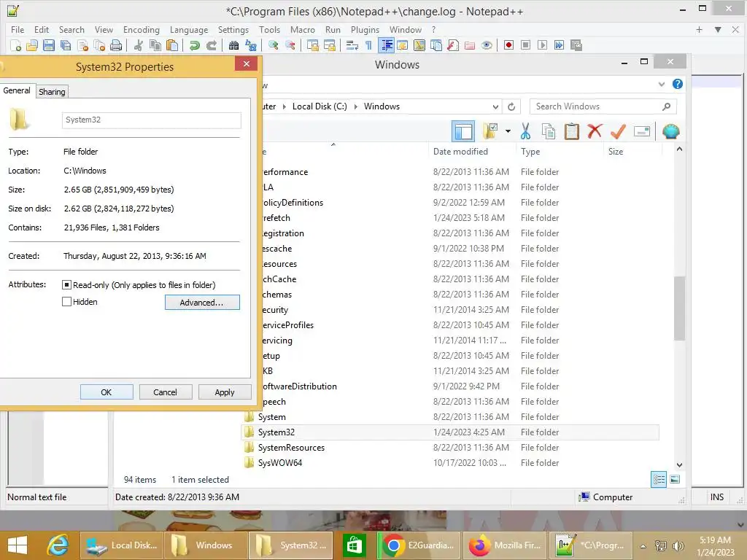Open the Plugins menu

(x=365, y=29)
